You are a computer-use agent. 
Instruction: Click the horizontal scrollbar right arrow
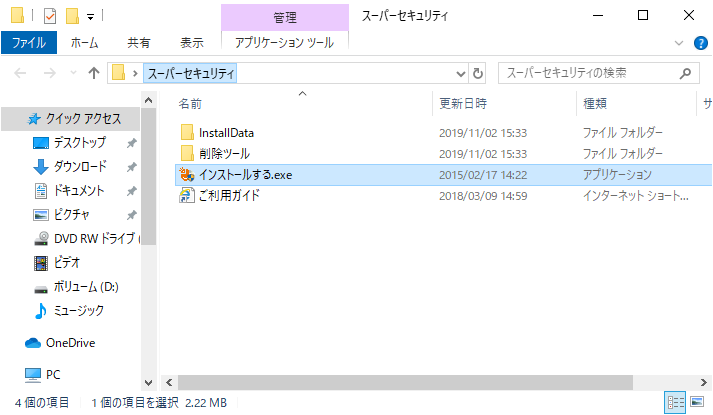tap(703, 382)
